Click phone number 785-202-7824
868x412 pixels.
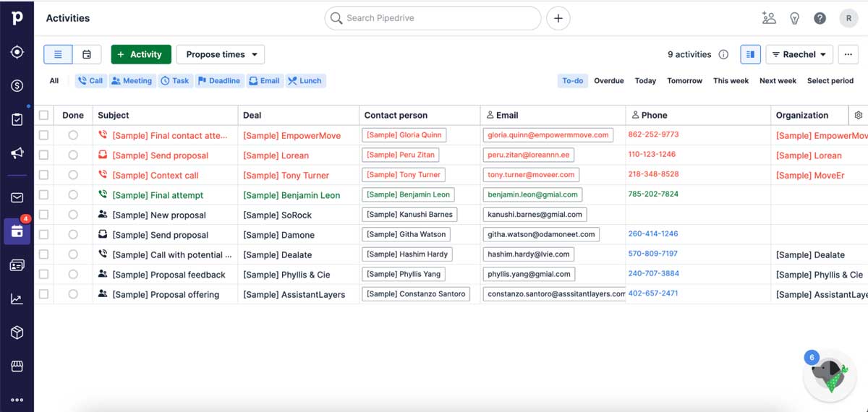pos(653,194)
